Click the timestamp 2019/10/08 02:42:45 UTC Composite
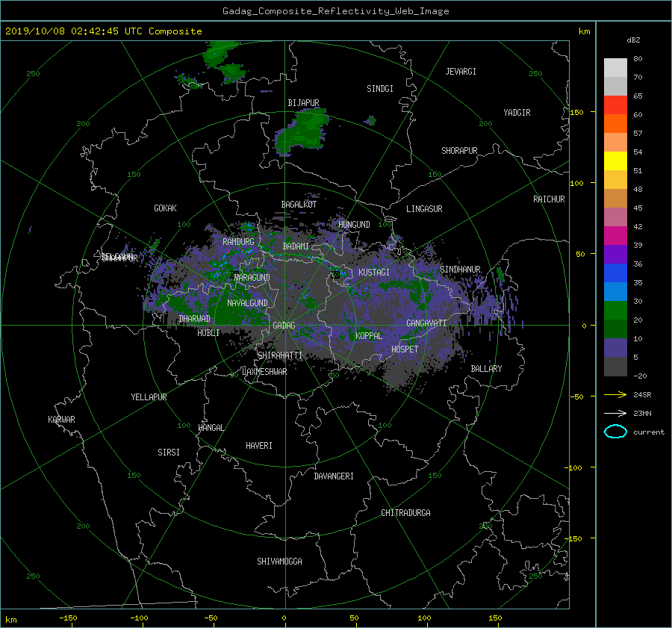The height and width of the screenshot is (628, 672). [x=103, y=31]
